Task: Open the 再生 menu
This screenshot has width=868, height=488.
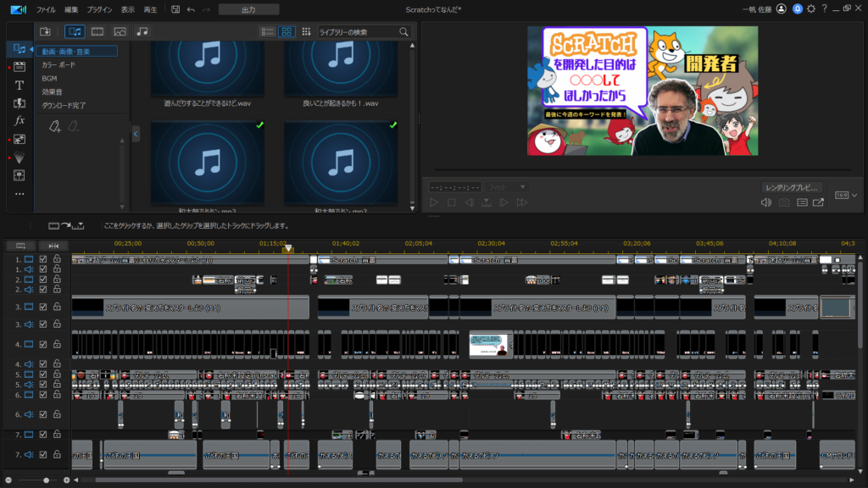Action: [x=151, y=10]
